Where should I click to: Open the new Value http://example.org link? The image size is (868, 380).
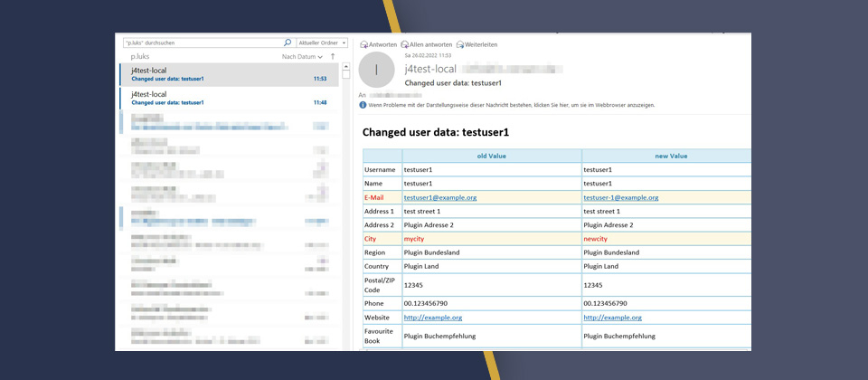tap(613, 318)
